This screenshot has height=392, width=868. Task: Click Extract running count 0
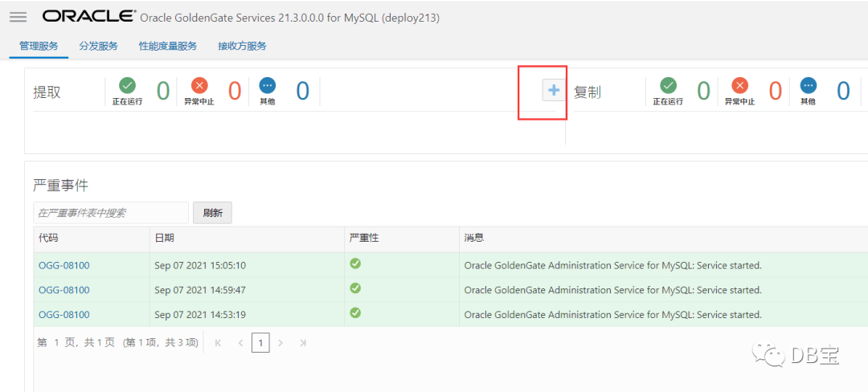coord(162,91)
